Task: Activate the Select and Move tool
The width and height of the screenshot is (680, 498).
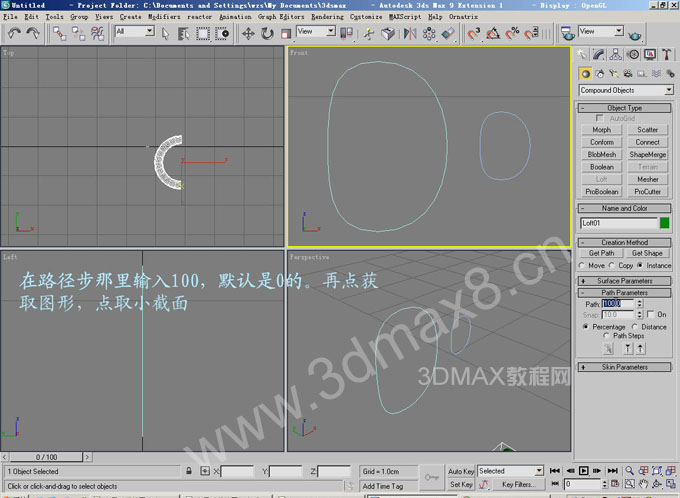Action: pyautogui.click(x=248, y=33)
